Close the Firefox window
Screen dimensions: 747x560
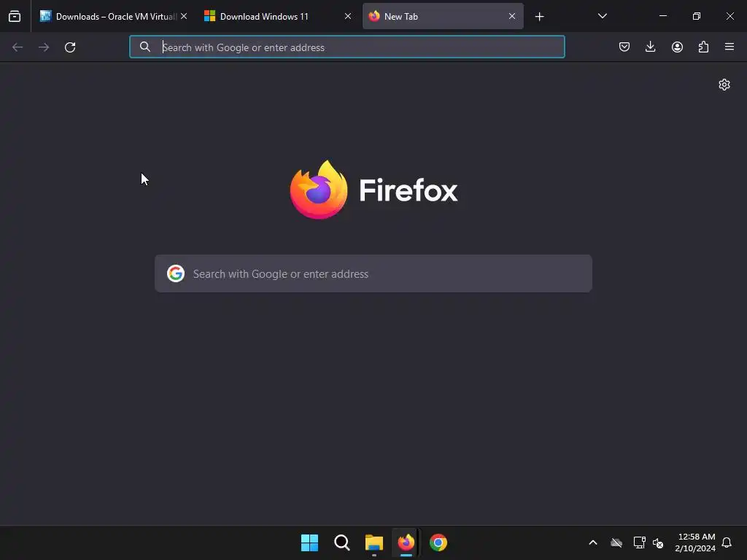pos(729,16)
